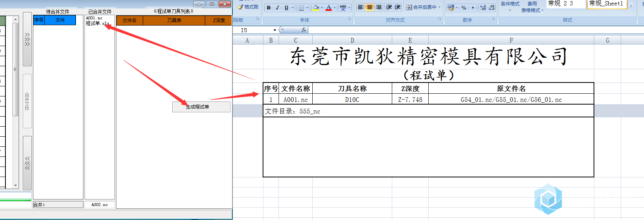Open the fill color dropdown arrow
The image size is (644, 220).
click(x=322, y=7)
